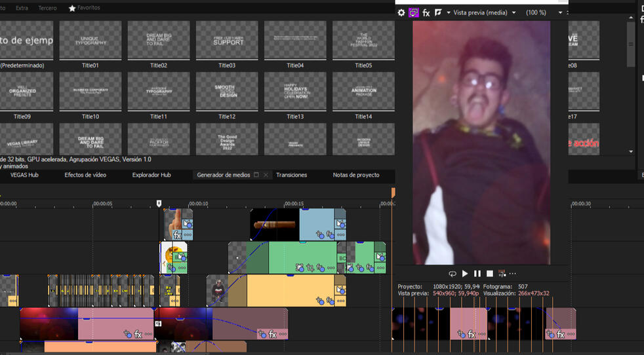Toggle split screen view icon
644x355 pixels.
tap(438, 12)
